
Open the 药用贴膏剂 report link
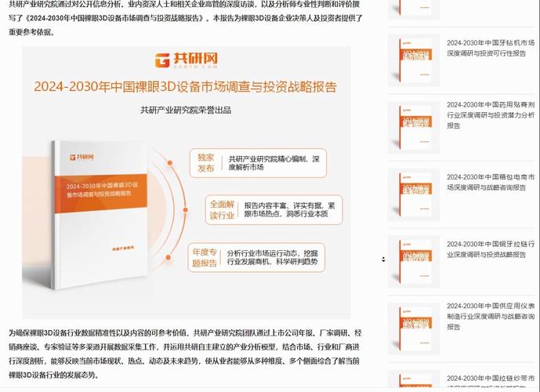[x=491, y=115]
